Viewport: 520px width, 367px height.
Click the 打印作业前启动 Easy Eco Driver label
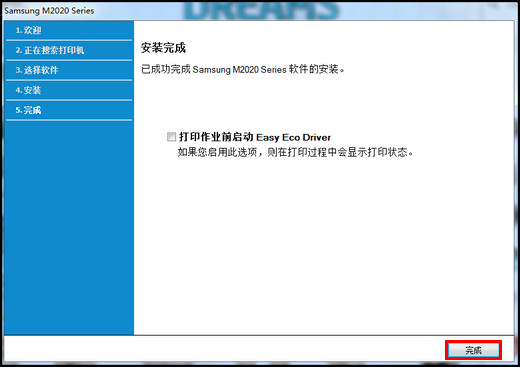click(255, 137)
